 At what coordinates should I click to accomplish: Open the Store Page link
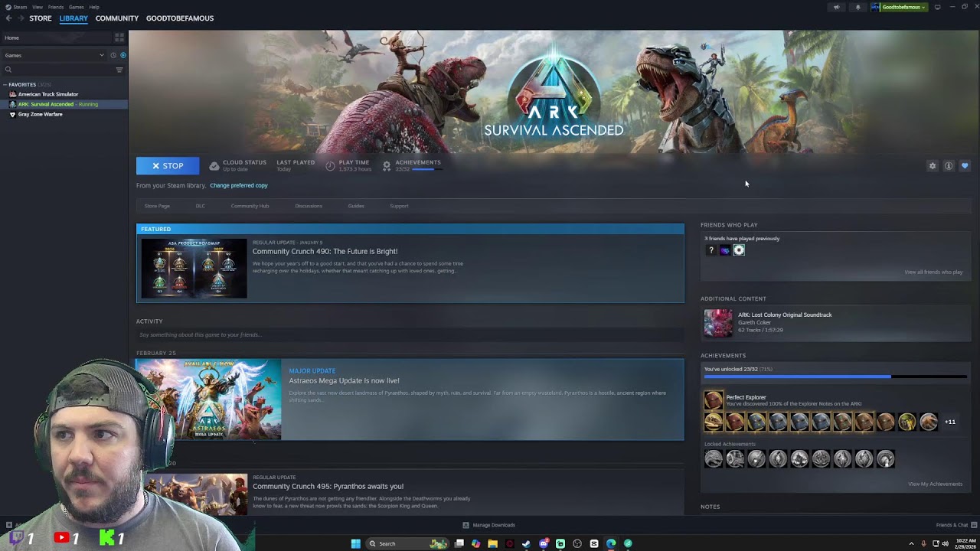pyautogui.click(x=157, y=206)
